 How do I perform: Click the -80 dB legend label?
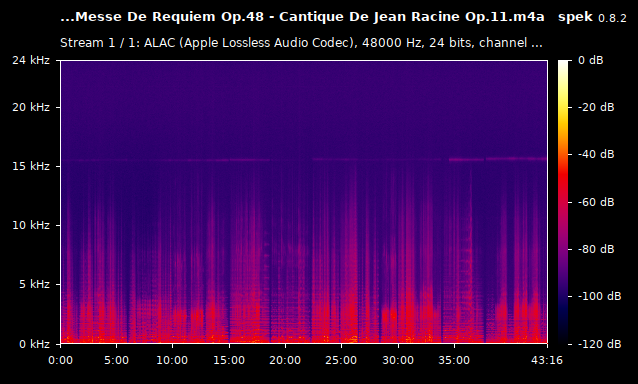596,249
